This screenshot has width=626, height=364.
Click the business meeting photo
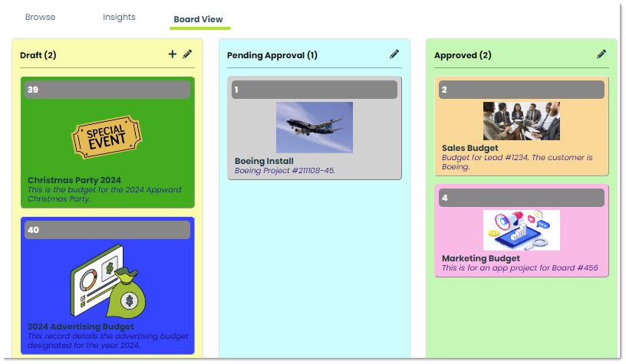tap(522, 121)
